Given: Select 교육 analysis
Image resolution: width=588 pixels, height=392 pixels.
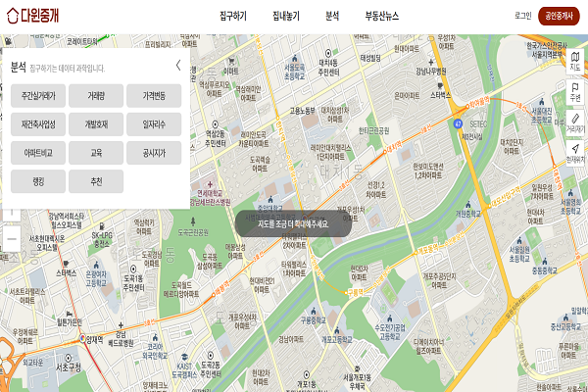Looking at the screenshot, I should pyautogui.click(x=96, y=153).
